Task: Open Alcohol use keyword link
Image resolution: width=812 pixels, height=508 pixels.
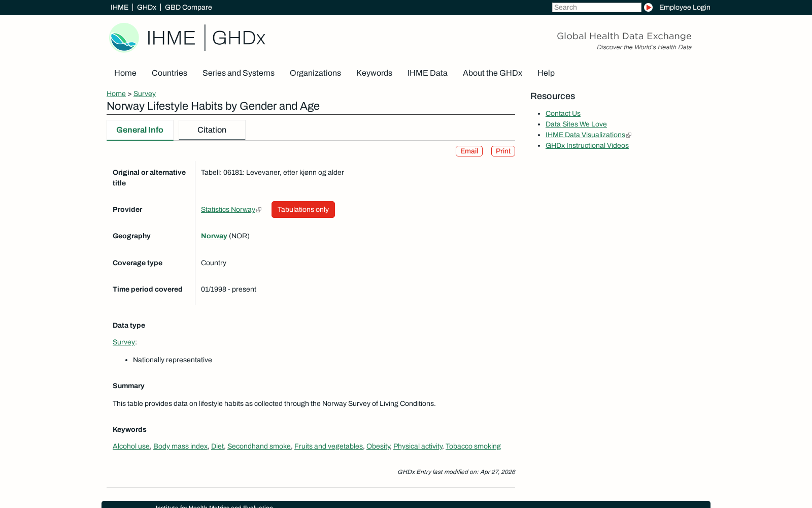Action: coord(131,447)
